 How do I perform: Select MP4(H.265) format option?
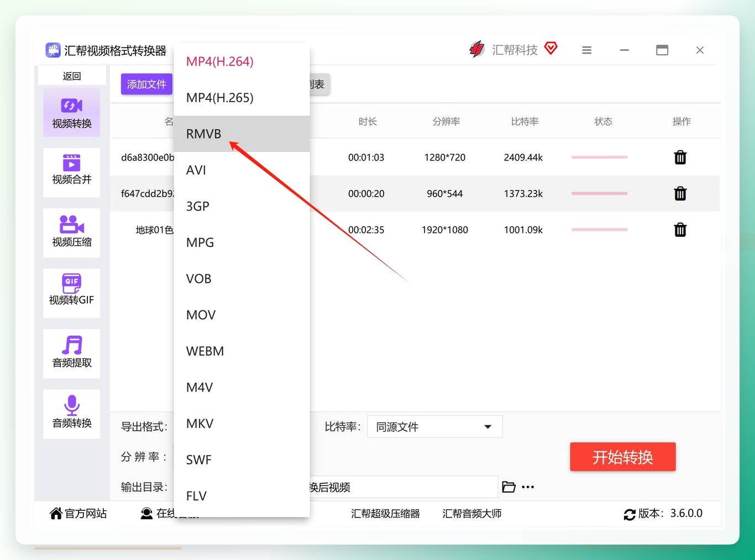pos(242,98)
